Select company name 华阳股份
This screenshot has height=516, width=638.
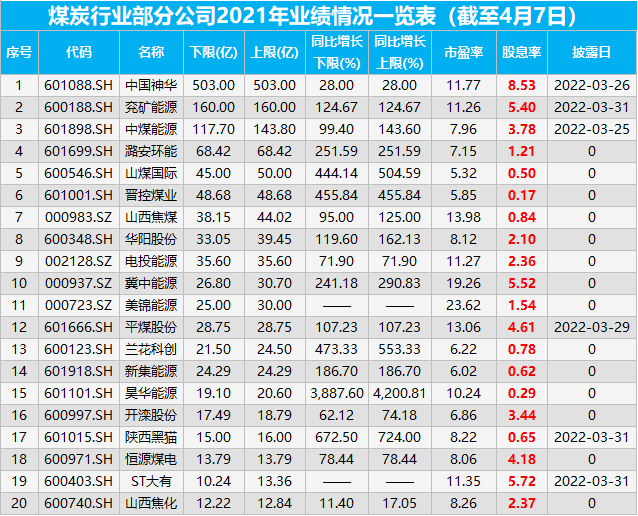[151, 239]
